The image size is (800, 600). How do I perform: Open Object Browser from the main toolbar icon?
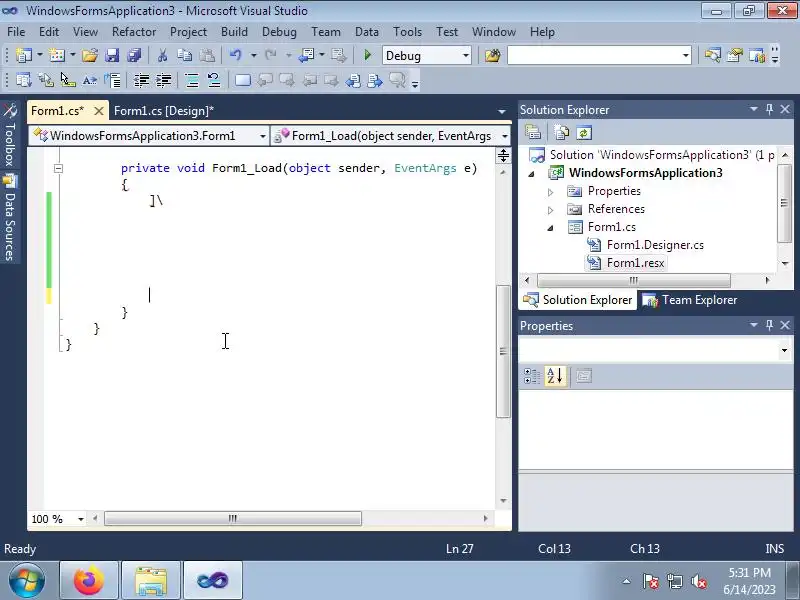coord(757,55)
